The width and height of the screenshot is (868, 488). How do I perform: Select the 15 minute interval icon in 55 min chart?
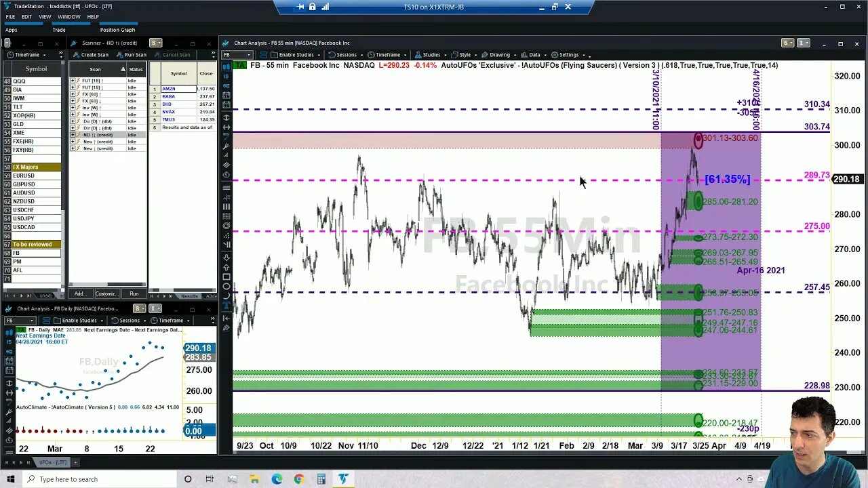point(226,76)
